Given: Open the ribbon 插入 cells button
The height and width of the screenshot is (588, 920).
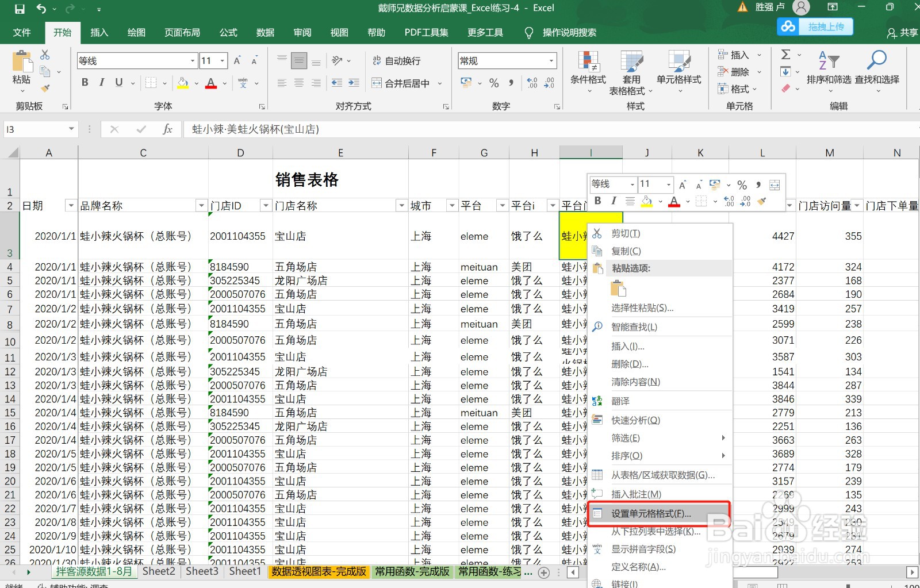Looking at the screenshot, I should point(739,55).
